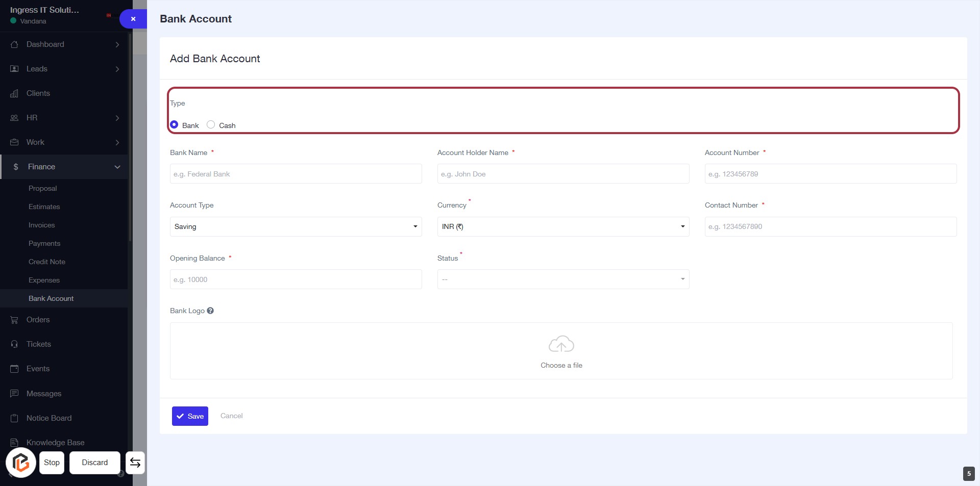
Task: Click the Bank Logo help question-mark icon
Action: pos(210,311)
